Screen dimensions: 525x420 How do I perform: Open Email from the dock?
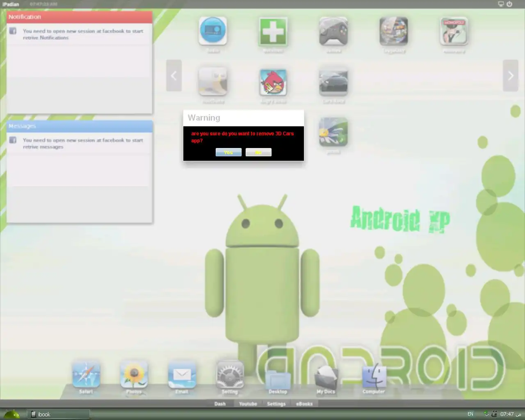182,374
